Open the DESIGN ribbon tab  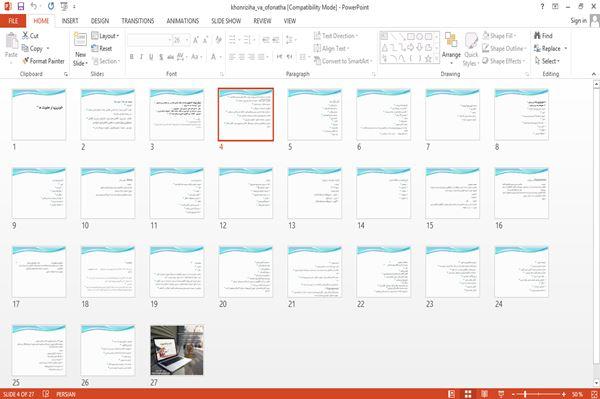coord(100,21)
